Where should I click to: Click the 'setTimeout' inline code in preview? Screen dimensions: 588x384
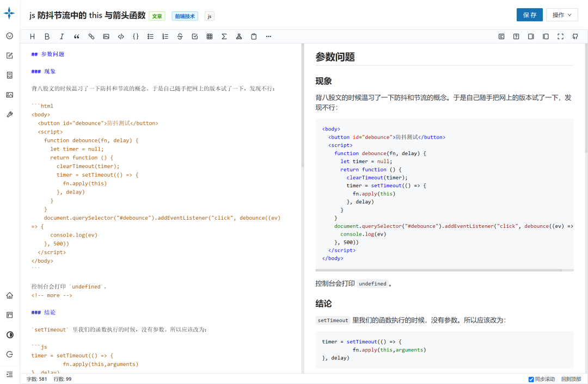click(x=333, y=320)
